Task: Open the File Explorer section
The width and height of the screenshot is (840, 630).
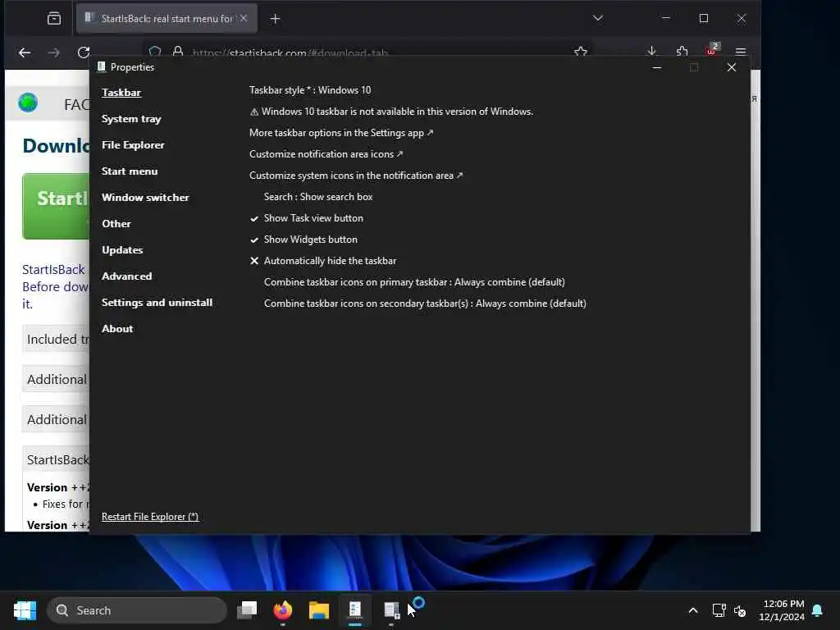Action: tap(133, 144)
